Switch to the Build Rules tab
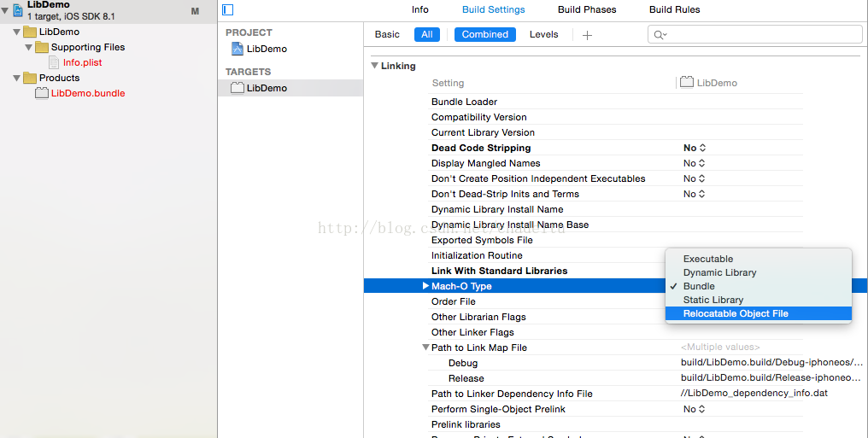 674,9
